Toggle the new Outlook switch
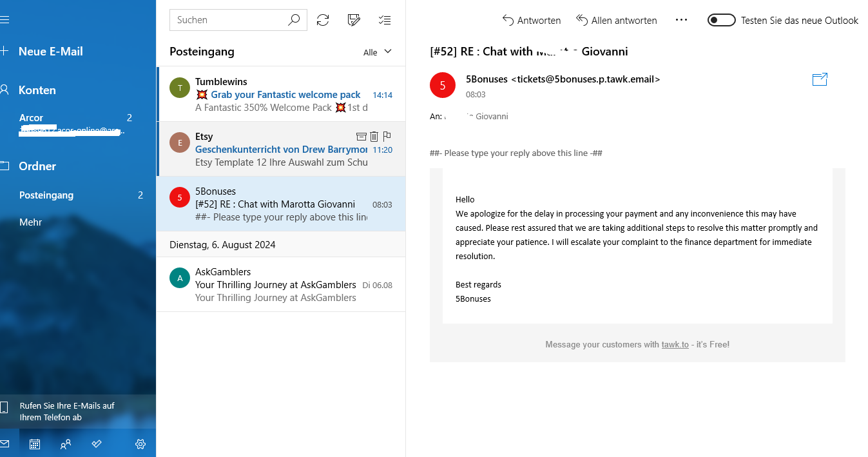 721,20
